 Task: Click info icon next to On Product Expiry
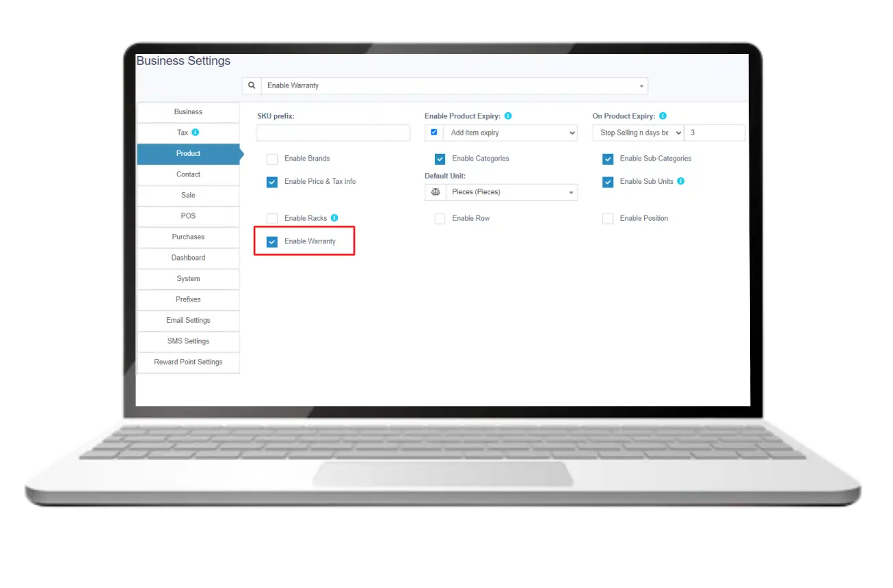pyautogui.click(x=663, y=116)
